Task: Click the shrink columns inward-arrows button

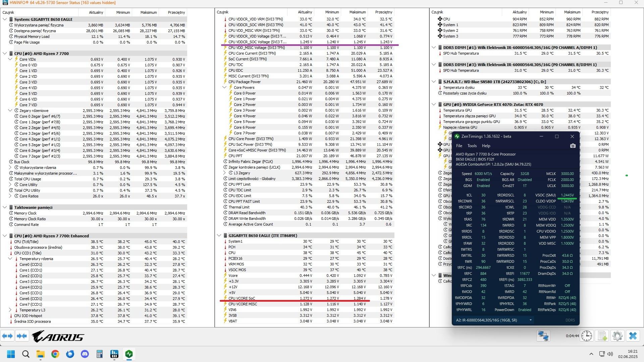Action: 22,336
